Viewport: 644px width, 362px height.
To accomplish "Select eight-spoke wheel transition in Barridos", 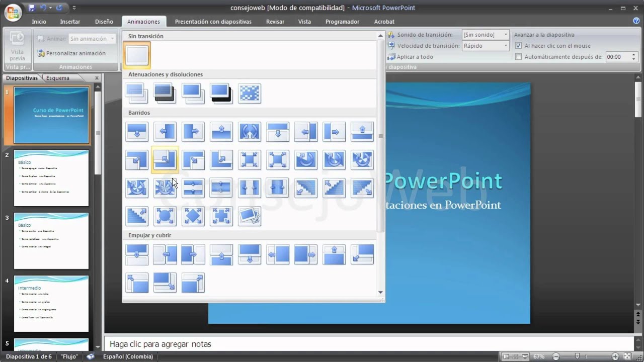I will pyautogui.click(x=165, y=188).
